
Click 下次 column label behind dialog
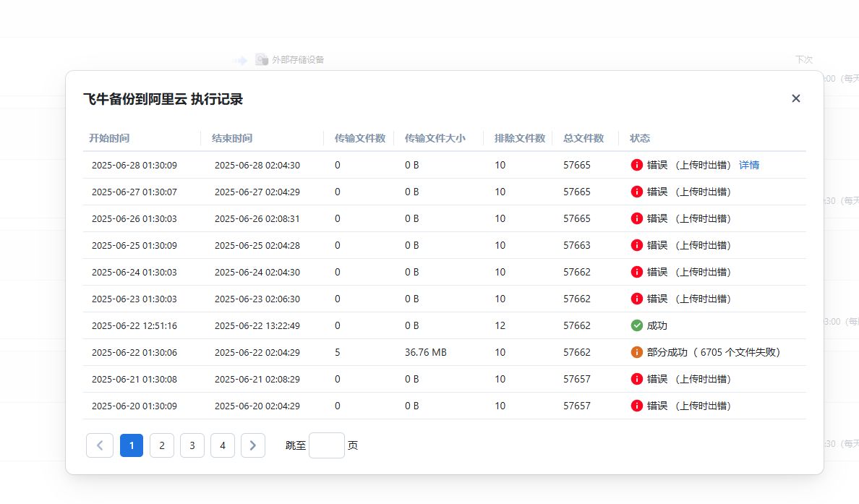point(803,60)
